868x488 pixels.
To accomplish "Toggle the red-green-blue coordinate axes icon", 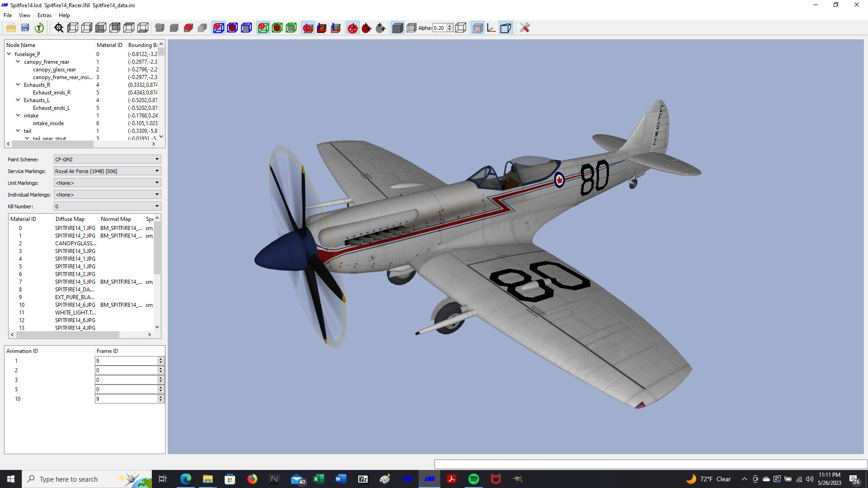I will tap(491, 28).
